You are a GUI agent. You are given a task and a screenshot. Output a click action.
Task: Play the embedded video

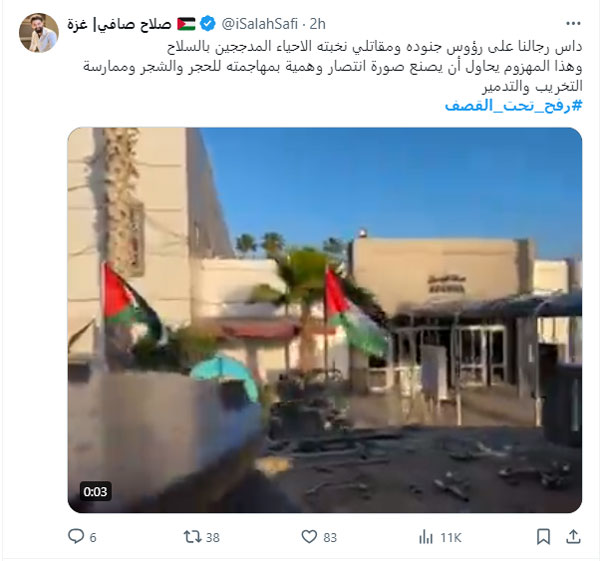[325, 320]
